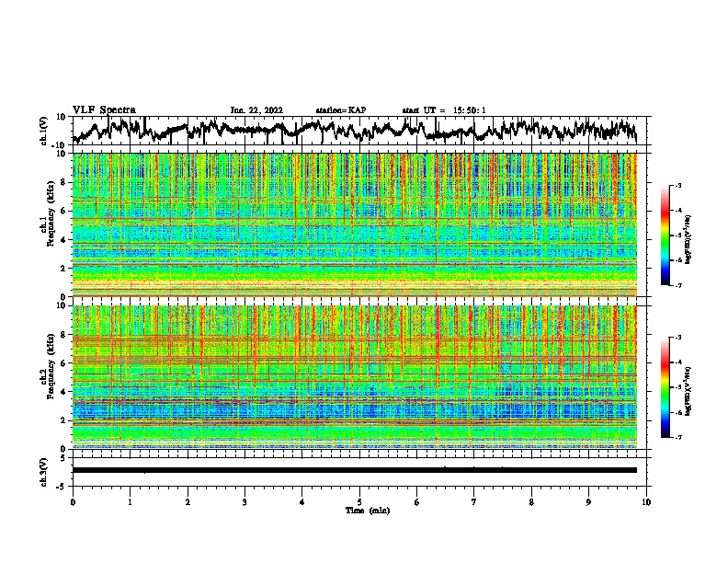The image size is (728, 563).
Task: Click time axis tick label '8'
Action: coord(531,502)
